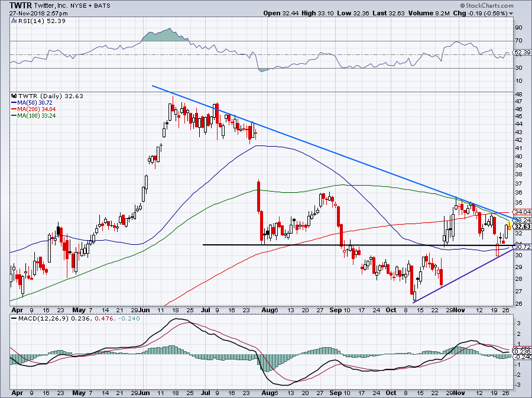Click the -3 label on the MACD axis

[x=519, y=385]
